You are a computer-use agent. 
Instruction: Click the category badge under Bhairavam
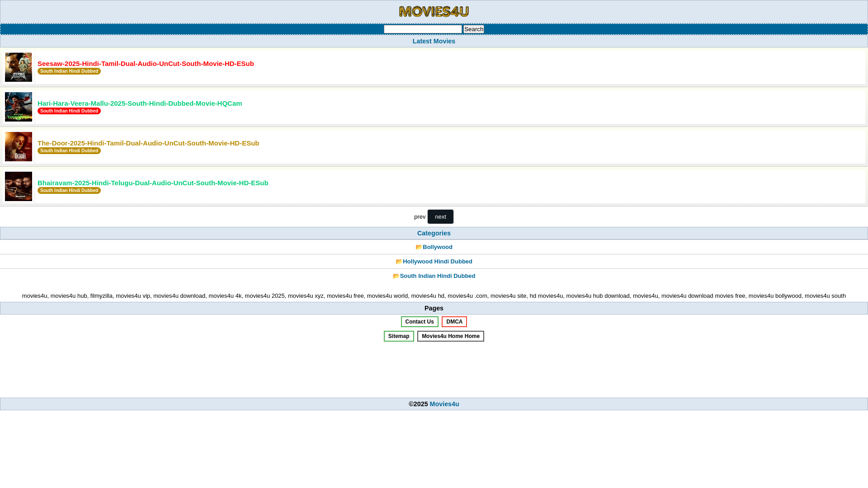[69, 191]
